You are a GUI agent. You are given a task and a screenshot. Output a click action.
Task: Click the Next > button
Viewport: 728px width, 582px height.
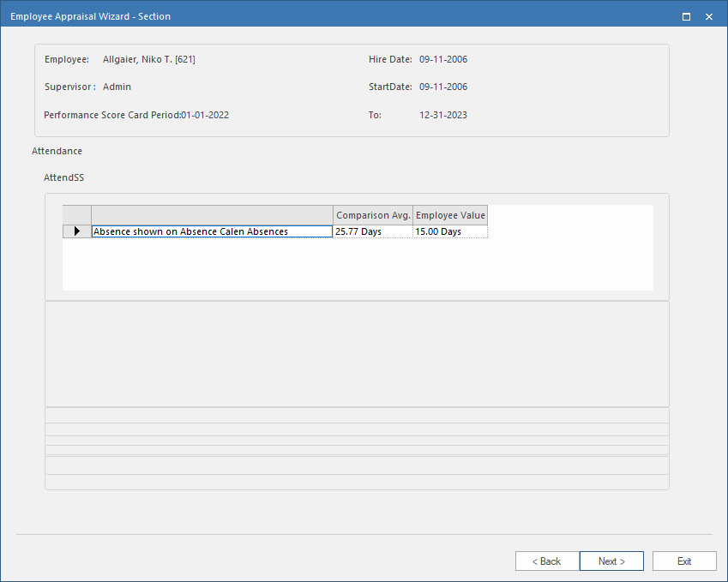pyautogui.click(x=611, y=561)
